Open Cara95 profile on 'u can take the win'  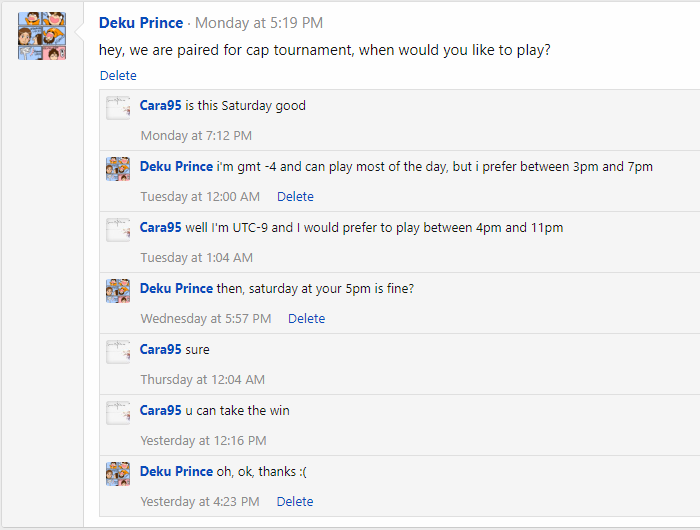click(160, 410)
